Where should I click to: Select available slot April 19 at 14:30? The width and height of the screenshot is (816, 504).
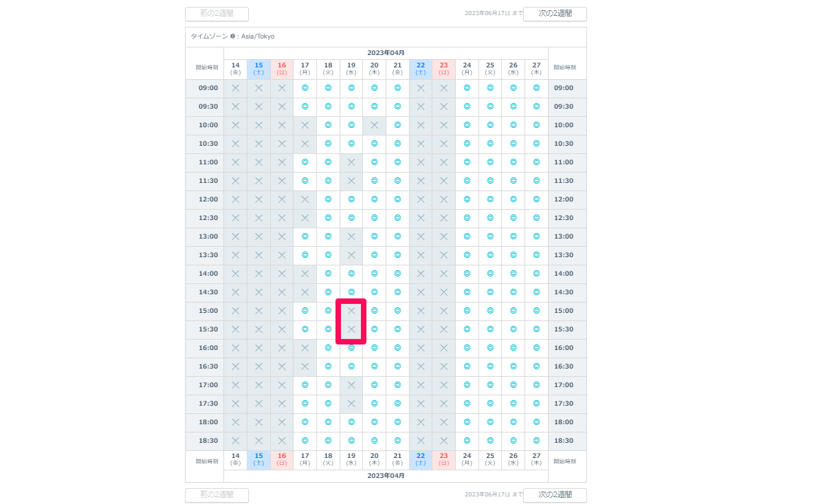351,292
